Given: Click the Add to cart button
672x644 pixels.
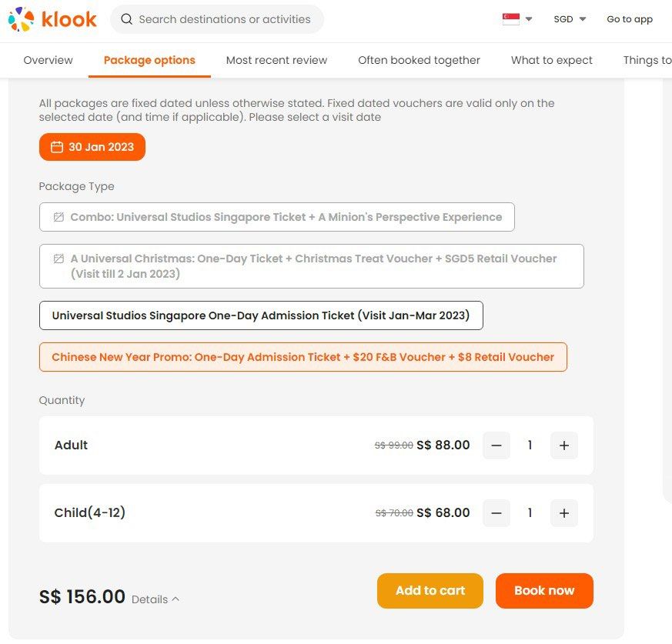Looking at the screenshot, I should coord(430,591).
